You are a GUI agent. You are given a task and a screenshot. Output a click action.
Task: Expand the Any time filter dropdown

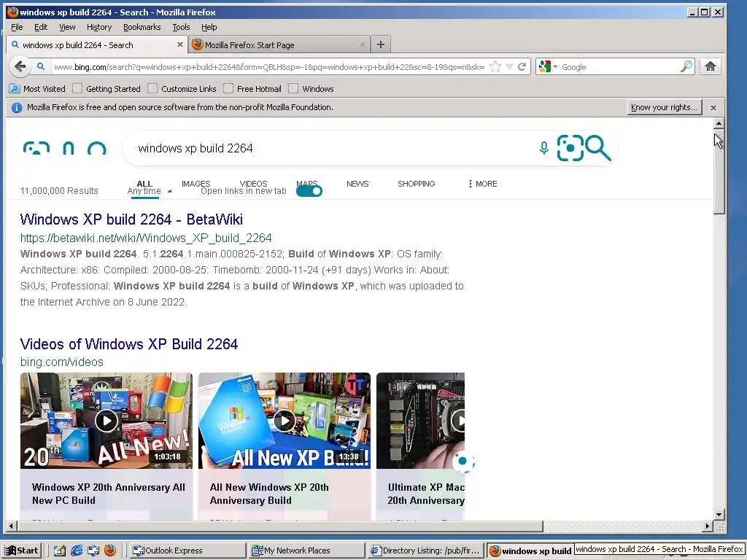(x=149, y=191)
